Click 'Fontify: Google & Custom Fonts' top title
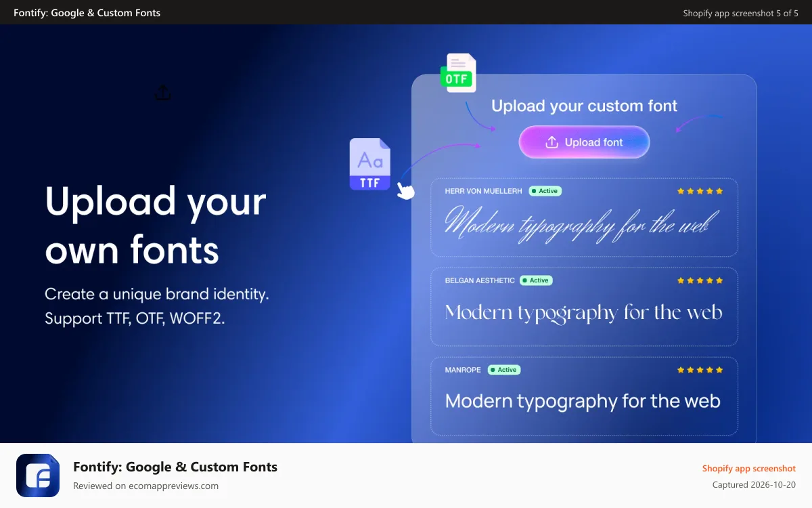This screenshot has height=508, width=812. point(87,13)
